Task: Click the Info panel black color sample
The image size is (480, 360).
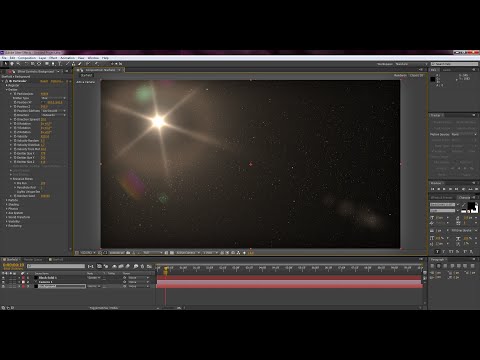Action: click(433, 79)
